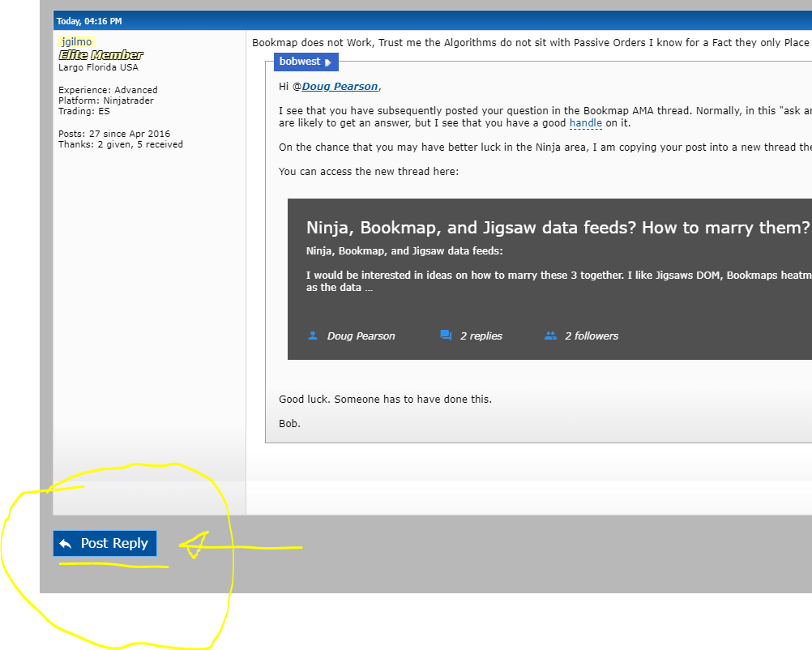Click Doug Pearson author name in thread card
Screen dimensions: 812x650
(361, 336)
